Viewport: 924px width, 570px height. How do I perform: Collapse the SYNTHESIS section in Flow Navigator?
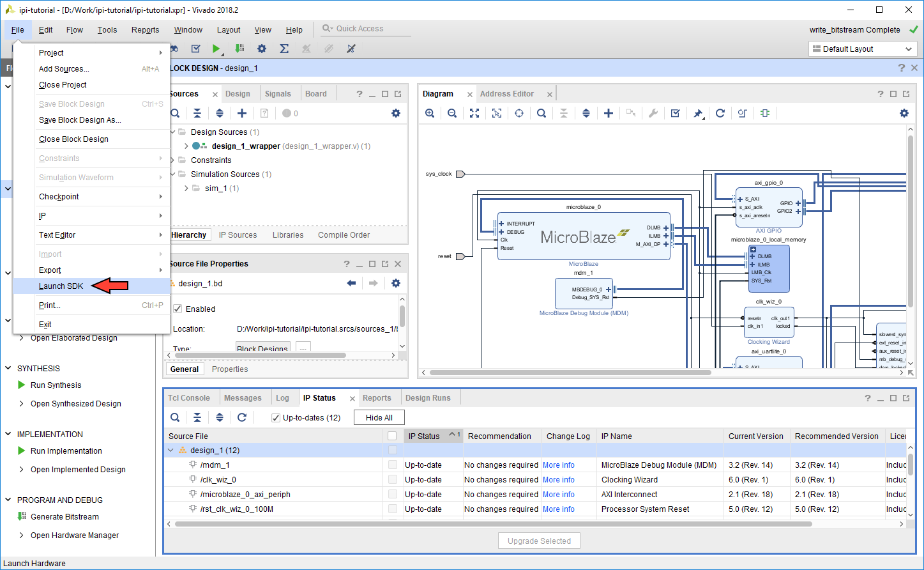[x=8, y=368]
